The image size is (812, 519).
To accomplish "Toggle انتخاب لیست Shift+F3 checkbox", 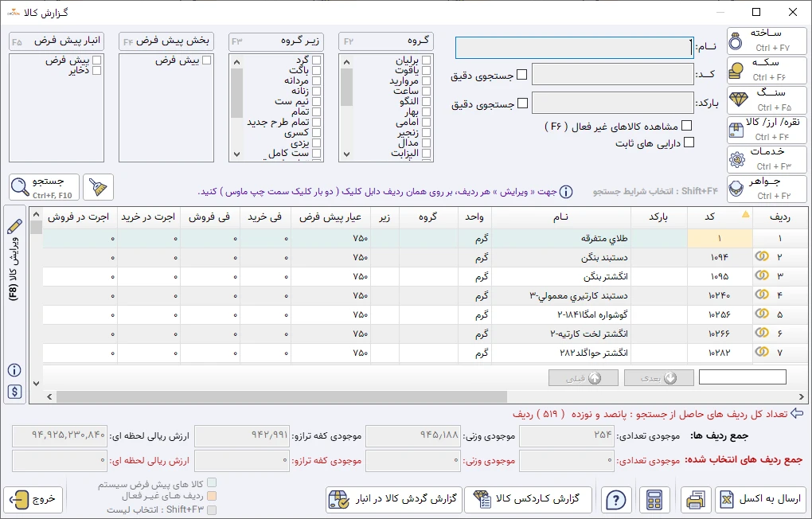I will (x=211, y=509).
